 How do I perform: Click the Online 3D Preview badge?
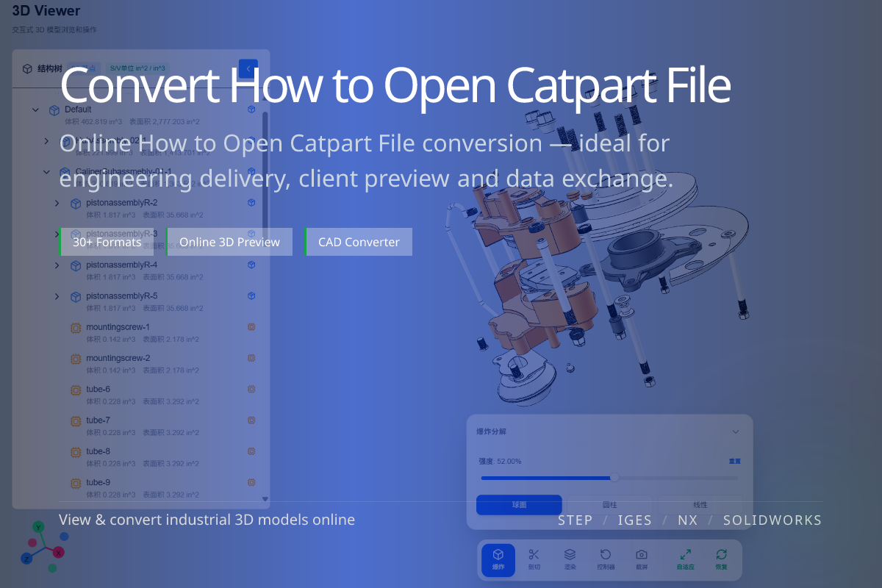pos(229,242)
